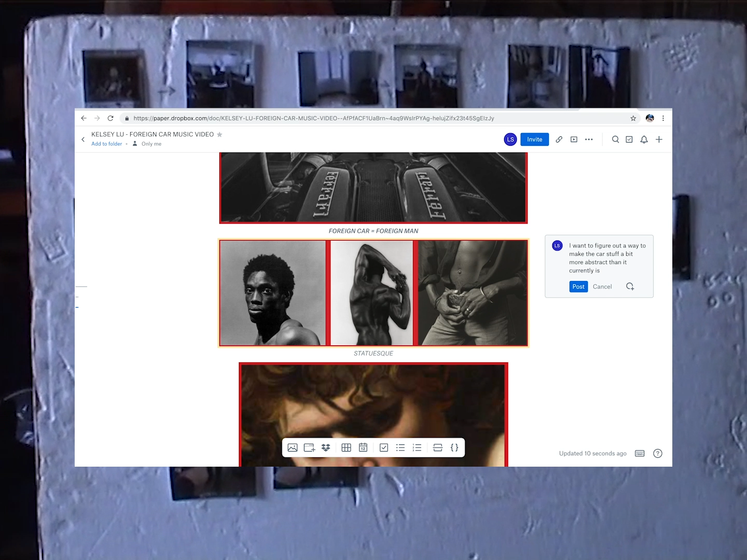Open the help question mark
The image size is (747, 560).
[x=658, y=454]
